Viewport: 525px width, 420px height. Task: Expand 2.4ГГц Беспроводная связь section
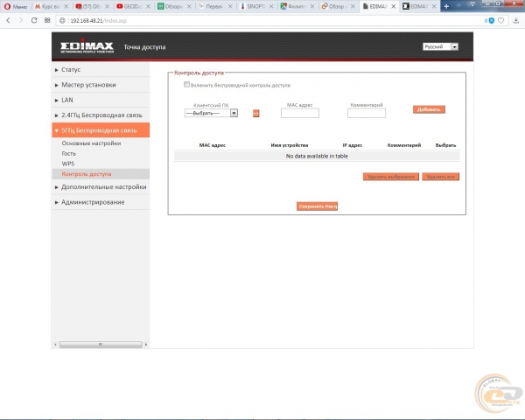coord(101,115)
